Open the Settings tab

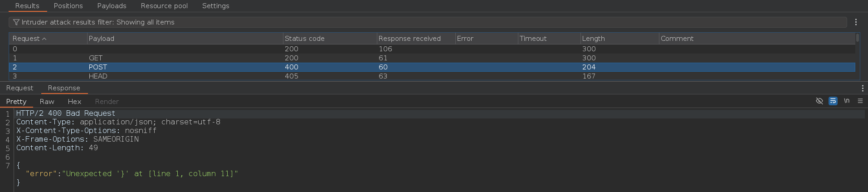[215, 6]
